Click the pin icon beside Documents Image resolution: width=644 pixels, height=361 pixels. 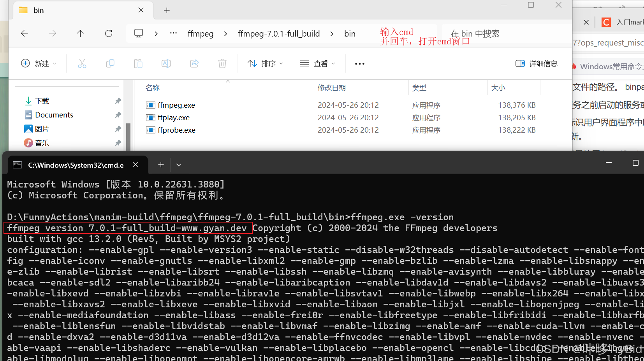tap(118, 115)
